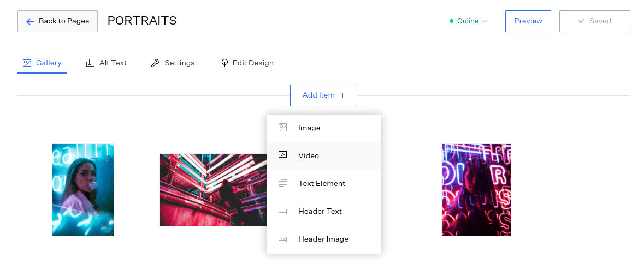Screen dimensions: 644x264
Task: Click the Gallery tab picture icon
Action: point(27,63)
